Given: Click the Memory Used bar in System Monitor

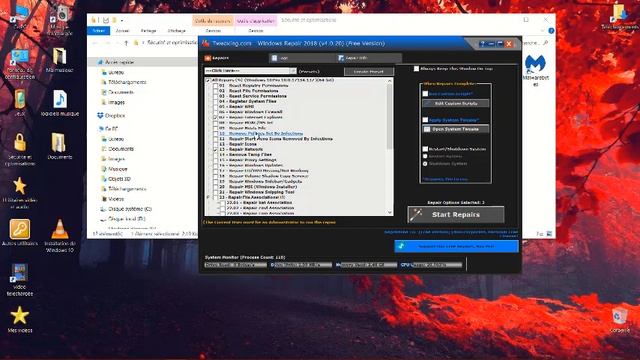Looking at the screenshot, I should [366, 265].
